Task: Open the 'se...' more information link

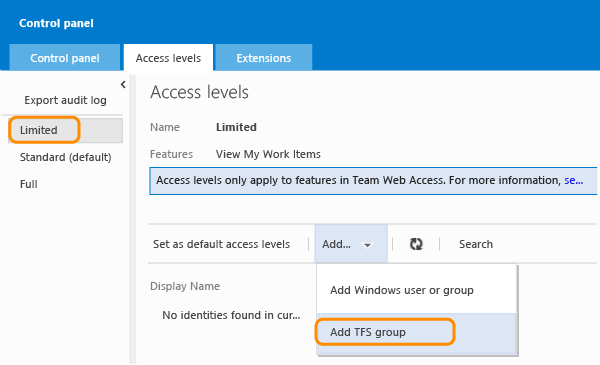Action: click(574, 180)
